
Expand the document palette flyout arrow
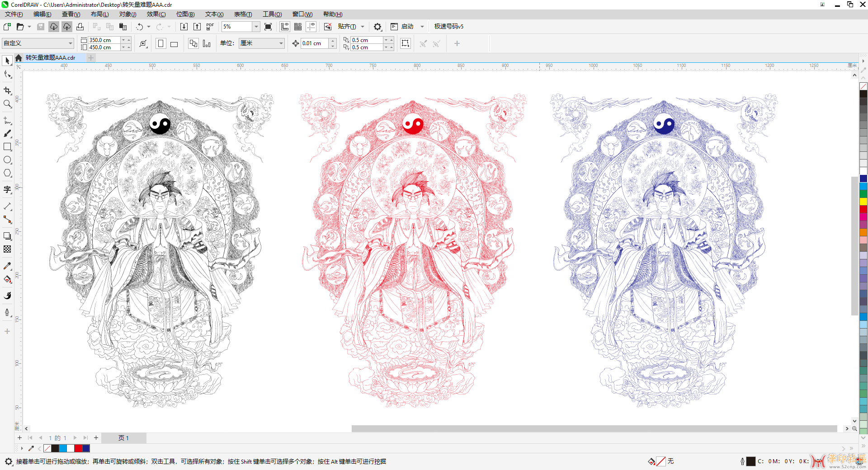pyautogui.click(x=22, y=448)
